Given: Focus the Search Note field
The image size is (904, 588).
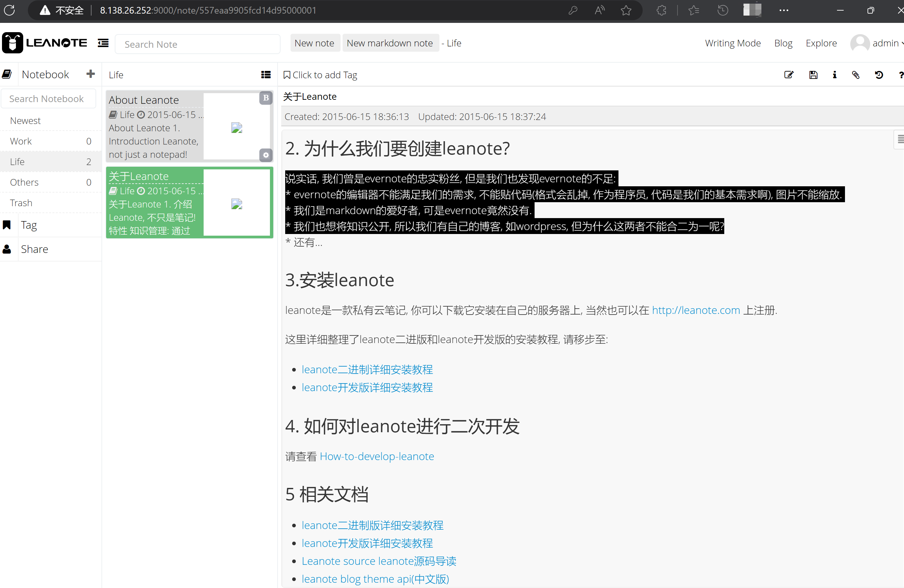Looking at the screenshot, I should coord(198,44).
